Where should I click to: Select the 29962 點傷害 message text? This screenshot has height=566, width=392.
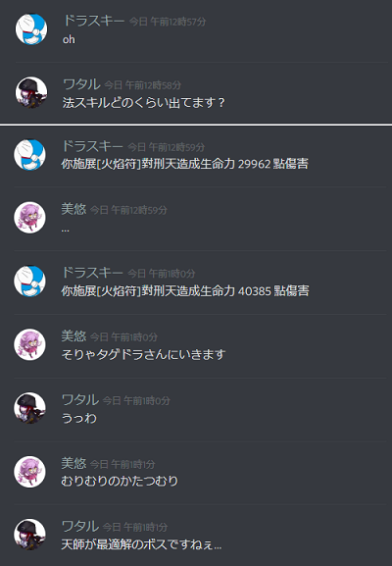click(184, 164)
